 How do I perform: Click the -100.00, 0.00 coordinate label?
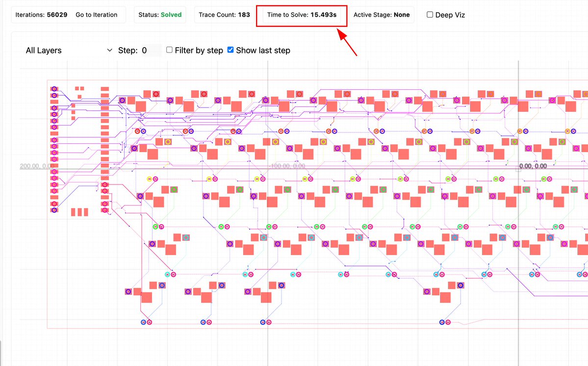point(288,166)
